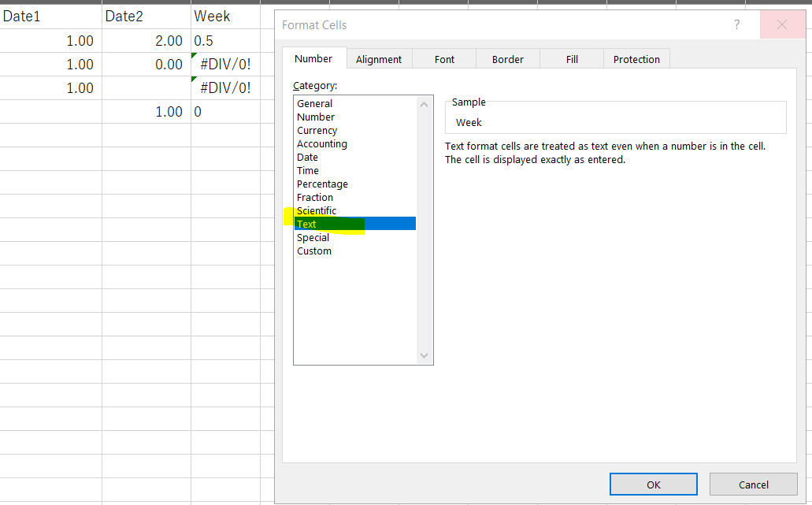Switch to the Alignment tab

point(379,58)
